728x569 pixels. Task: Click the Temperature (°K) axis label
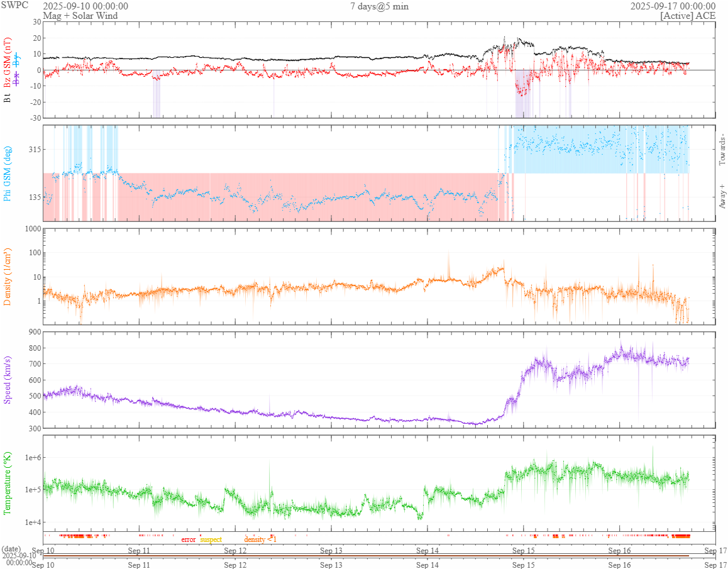pyautogui.click(x=8, y=483)
